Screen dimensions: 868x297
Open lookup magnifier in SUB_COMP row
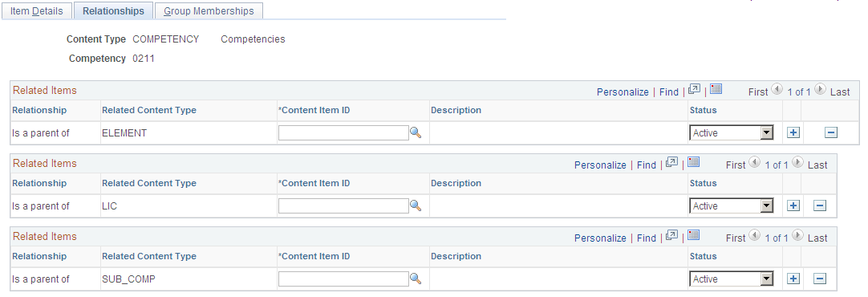click(416, 279)
